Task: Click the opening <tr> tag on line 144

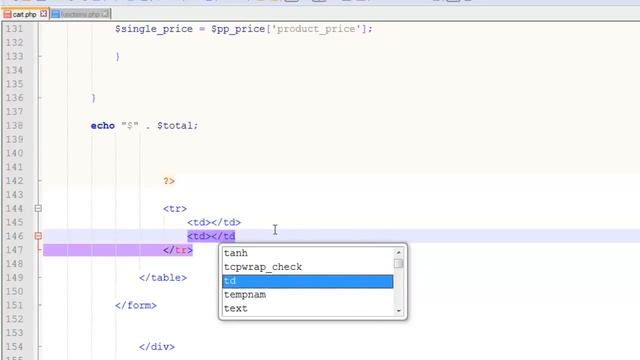Action: click(175, 209)
